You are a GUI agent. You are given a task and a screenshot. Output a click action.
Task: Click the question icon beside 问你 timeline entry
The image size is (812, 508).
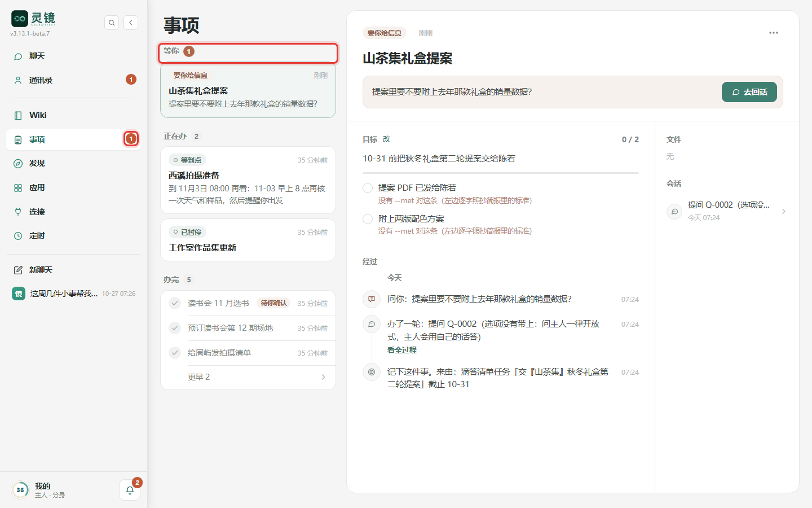[x=372, y=299]
